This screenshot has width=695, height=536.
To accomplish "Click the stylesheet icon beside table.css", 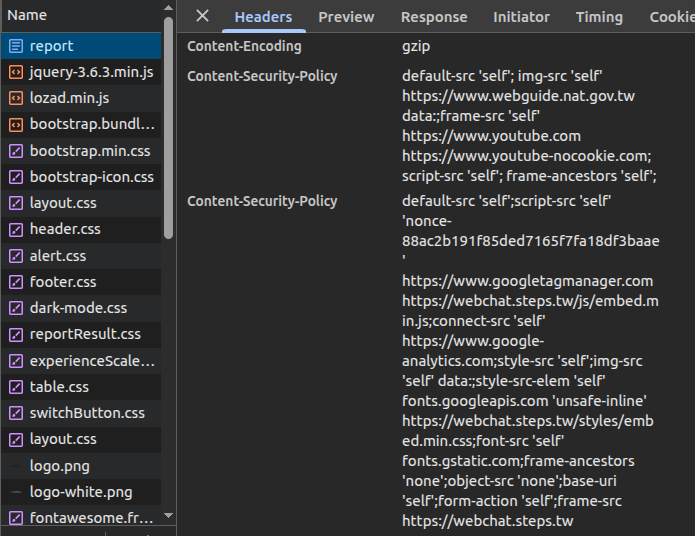I will (x=16, y=387).
